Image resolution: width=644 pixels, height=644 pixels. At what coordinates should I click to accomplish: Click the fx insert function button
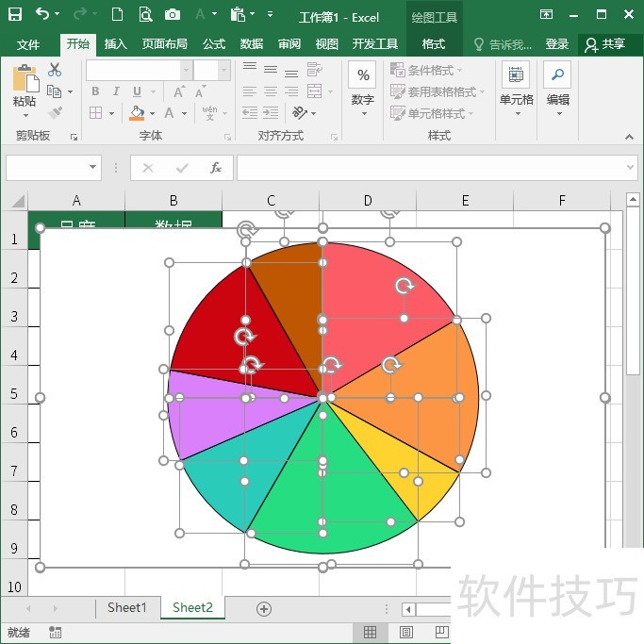(x=216, y=168)
